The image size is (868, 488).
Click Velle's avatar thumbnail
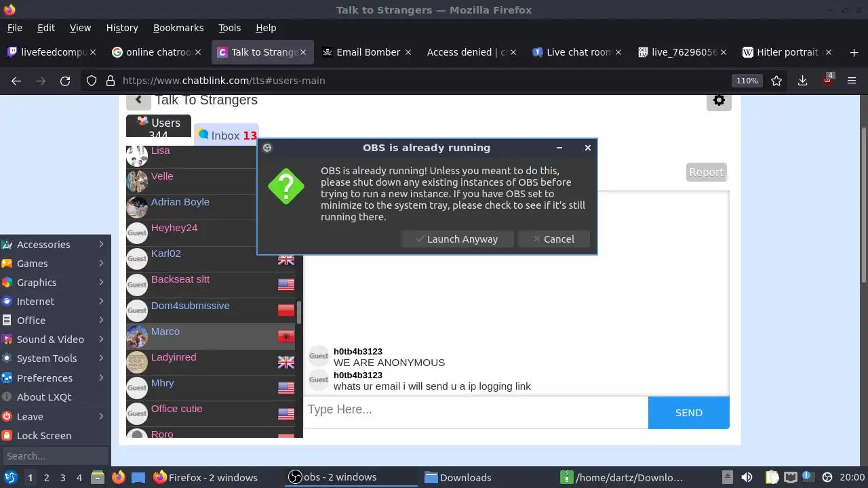137,181
